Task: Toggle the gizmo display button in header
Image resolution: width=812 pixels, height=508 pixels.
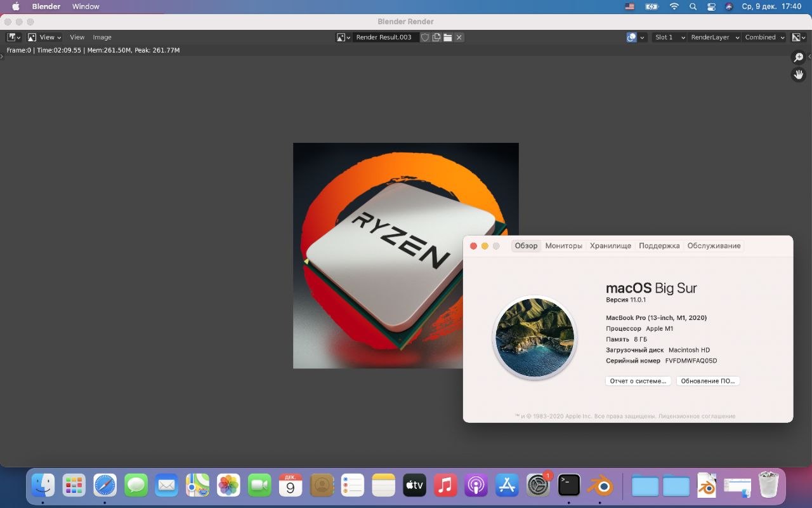Action: point(631,37)
